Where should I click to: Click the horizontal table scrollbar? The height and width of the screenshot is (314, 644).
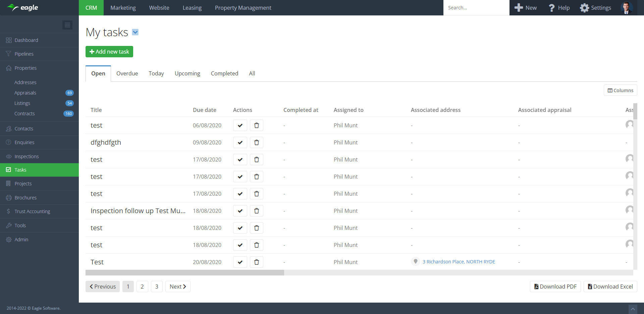184,273
